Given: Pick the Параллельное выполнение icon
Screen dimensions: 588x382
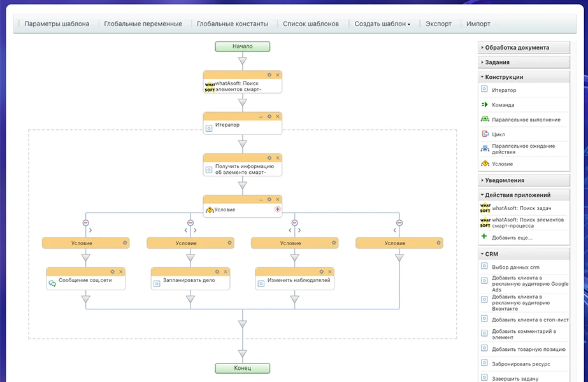Looking at the screenshot, I should [485, 119].
